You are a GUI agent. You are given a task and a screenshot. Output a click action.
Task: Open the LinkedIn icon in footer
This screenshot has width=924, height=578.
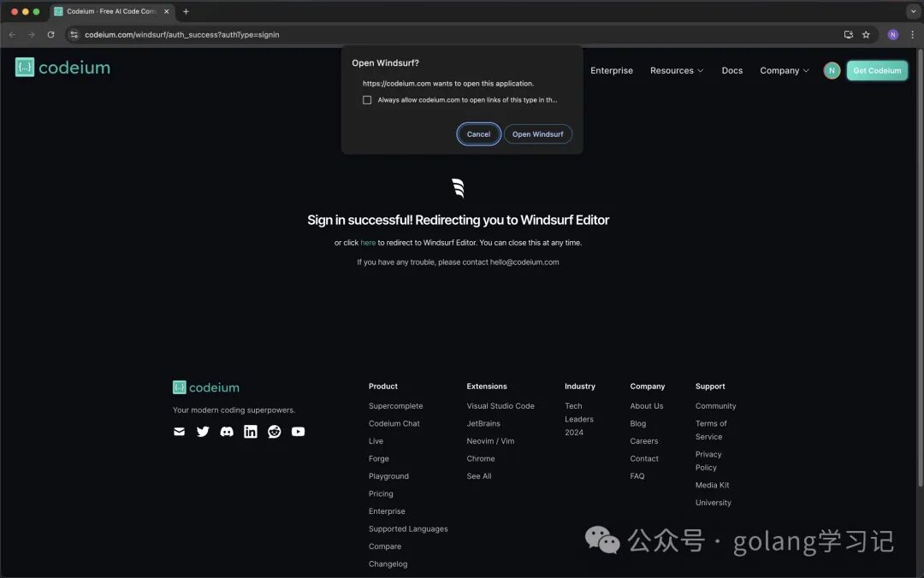251,432
